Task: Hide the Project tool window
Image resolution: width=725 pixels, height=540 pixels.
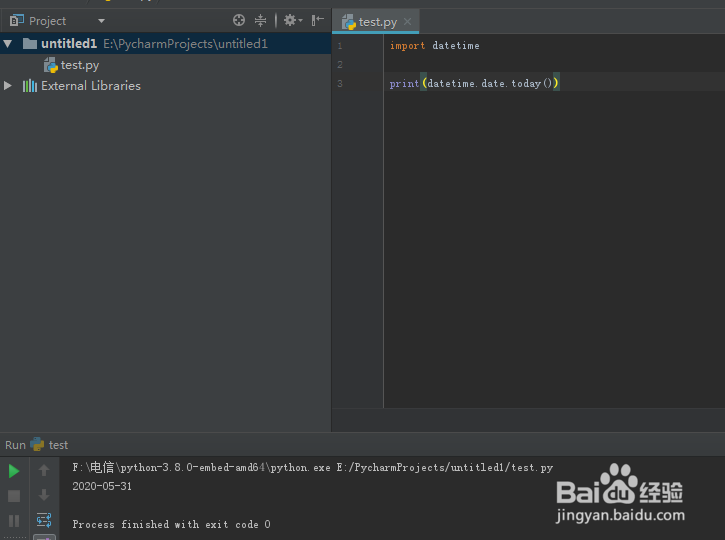Action: click(x=317, y=20)
